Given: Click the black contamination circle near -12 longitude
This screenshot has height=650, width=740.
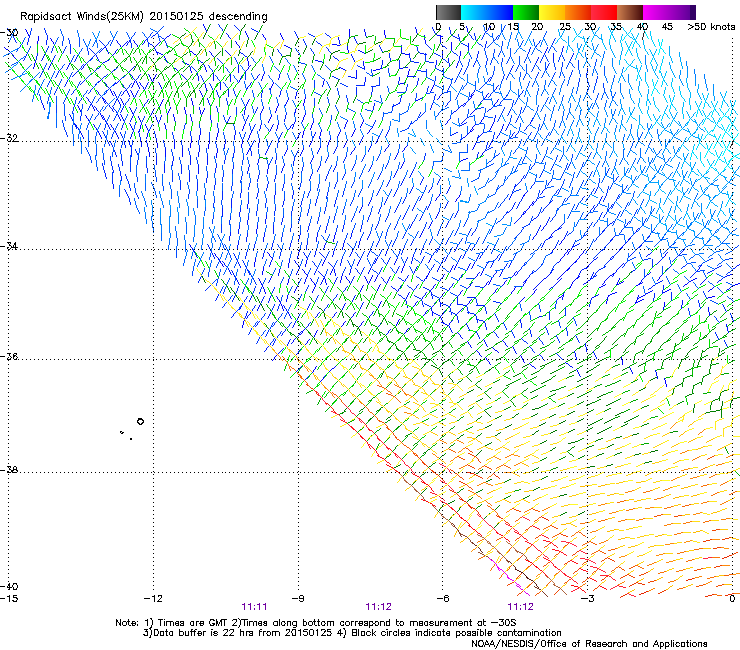Looking at the screenshot, I should (140, 422).
